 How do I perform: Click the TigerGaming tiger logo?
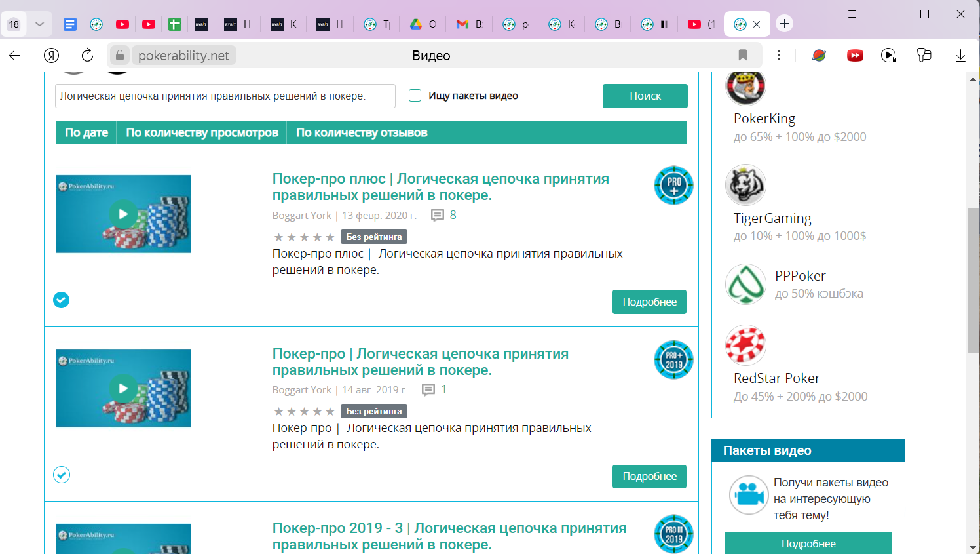745,185
